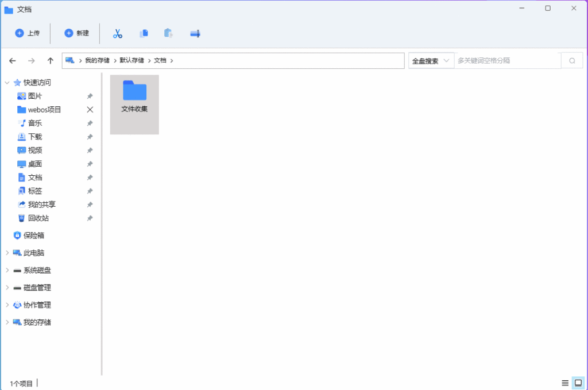588x390 pixels.
Task: Toggle the pin icon beside 标签
Action: tap(90, 191)
